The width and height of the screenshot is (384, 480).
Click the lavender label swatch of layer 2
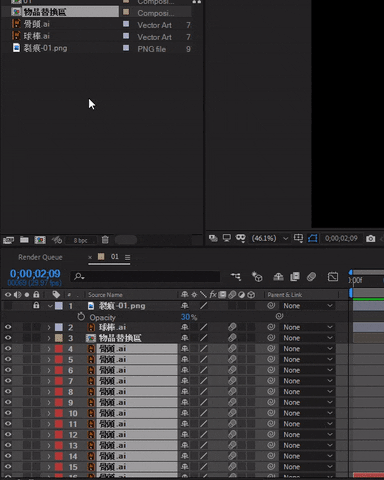[x=59, y=327]
